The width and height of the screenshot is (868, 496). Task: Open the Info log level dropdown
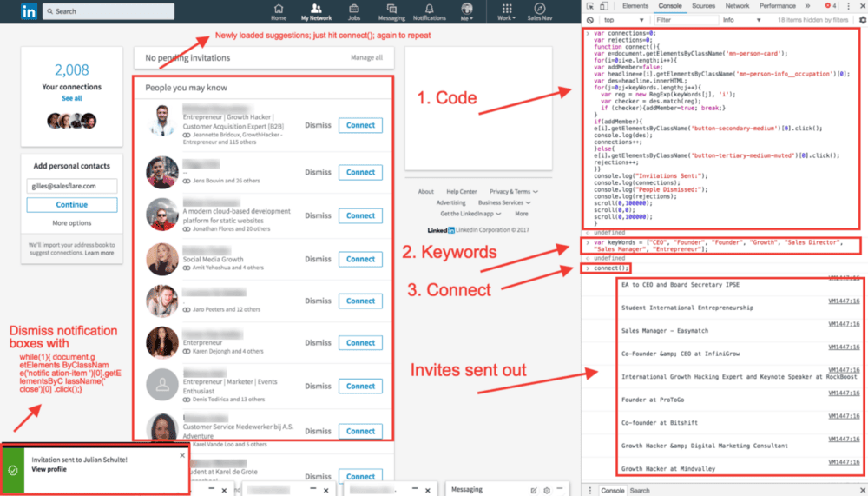coord(741,20)
